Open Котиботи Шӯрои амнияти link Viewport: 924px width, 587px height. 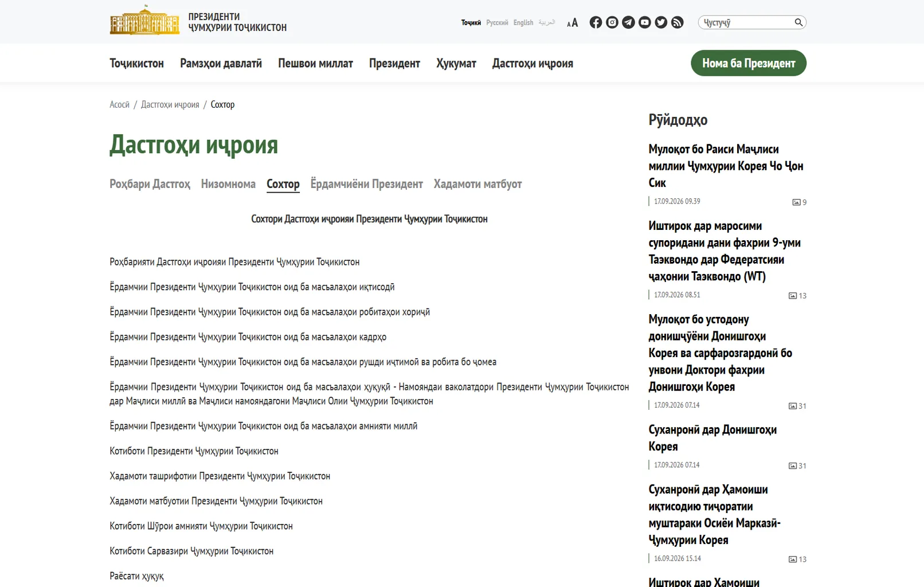pos(201,526)
